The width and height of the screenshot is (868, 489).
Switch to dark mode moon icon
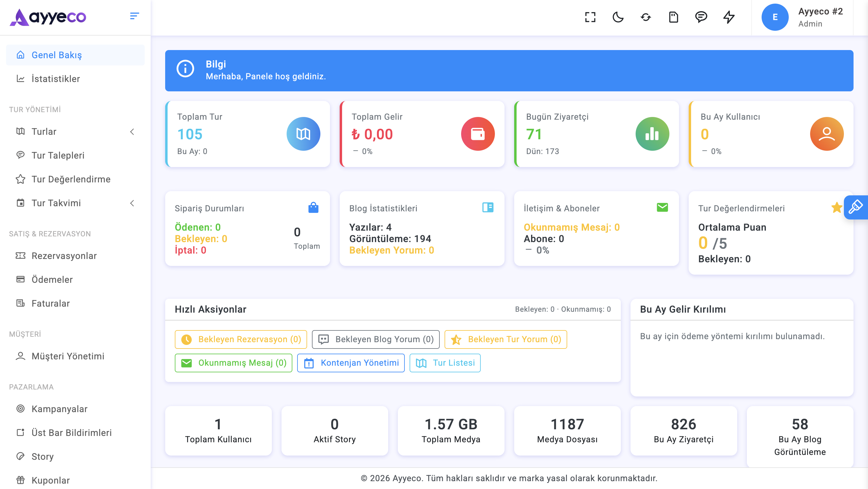[x=618, y=17]
